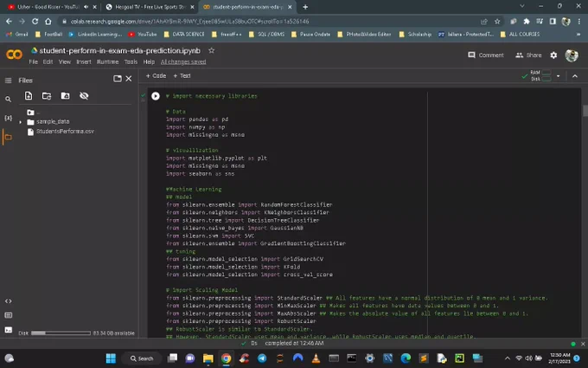
Task: Open RAM and Disk connection dropdown
Action: click(x=558, y=76)
